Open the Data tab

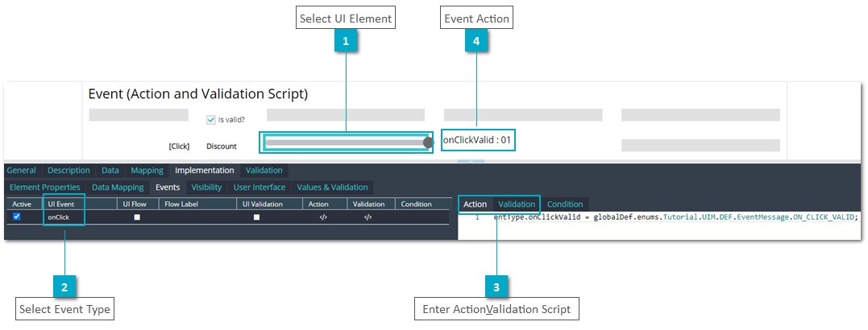click(x=110, y=171)
